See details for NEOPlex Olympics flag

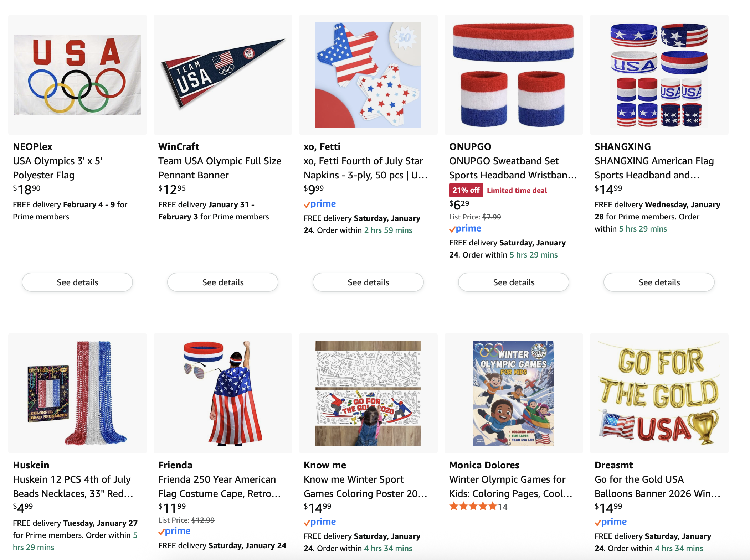77,282
